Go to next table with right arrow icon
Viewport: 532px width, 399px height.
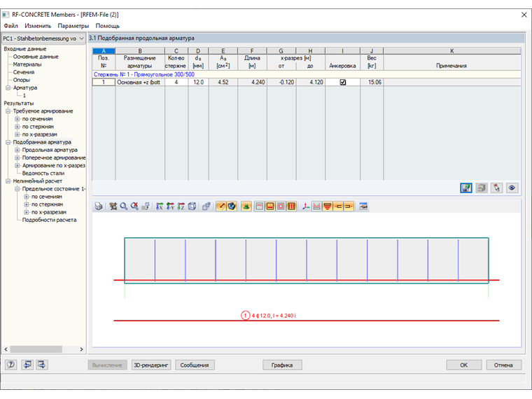click(42, 365)
